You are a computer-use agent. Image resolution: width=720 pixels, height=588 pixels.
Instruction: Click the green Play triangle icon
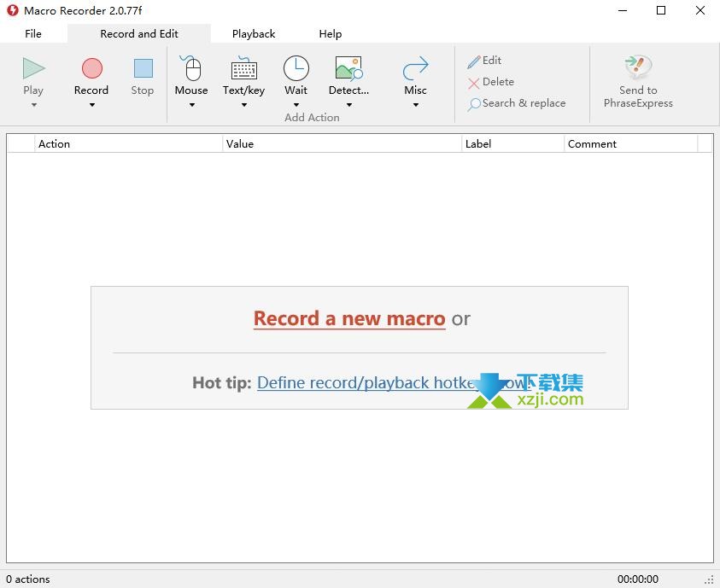(x=33, y=68)
